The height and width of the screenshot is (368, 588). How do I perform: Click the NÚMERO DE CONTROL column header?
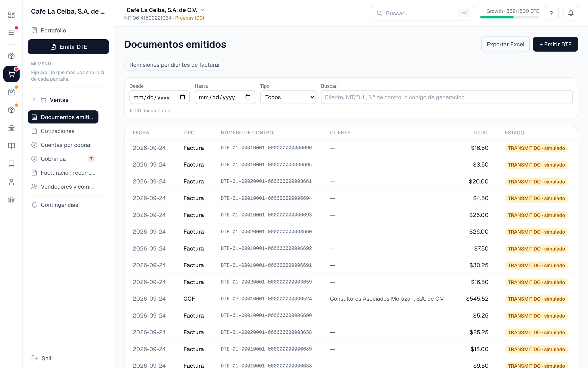pyautogui.click(x=248, y=132)
